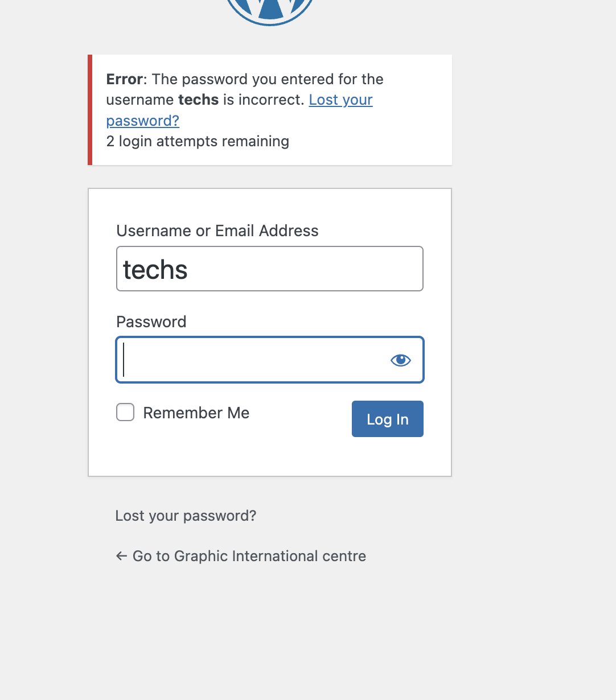This screenshot has height=700, width=616.
Task: Go to Graphic International centre site link
Action: click(249, 556)
